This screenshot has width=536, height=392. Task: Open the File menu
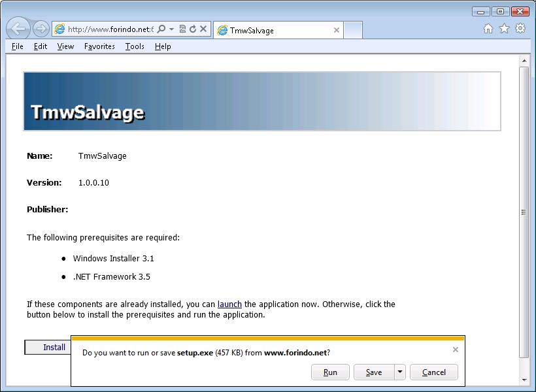point(18,46)
